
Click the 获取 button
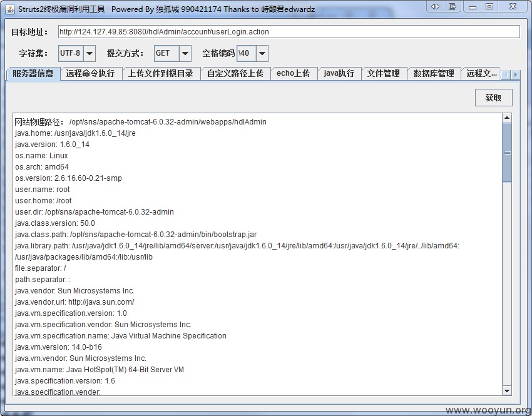tap(493, 98)
